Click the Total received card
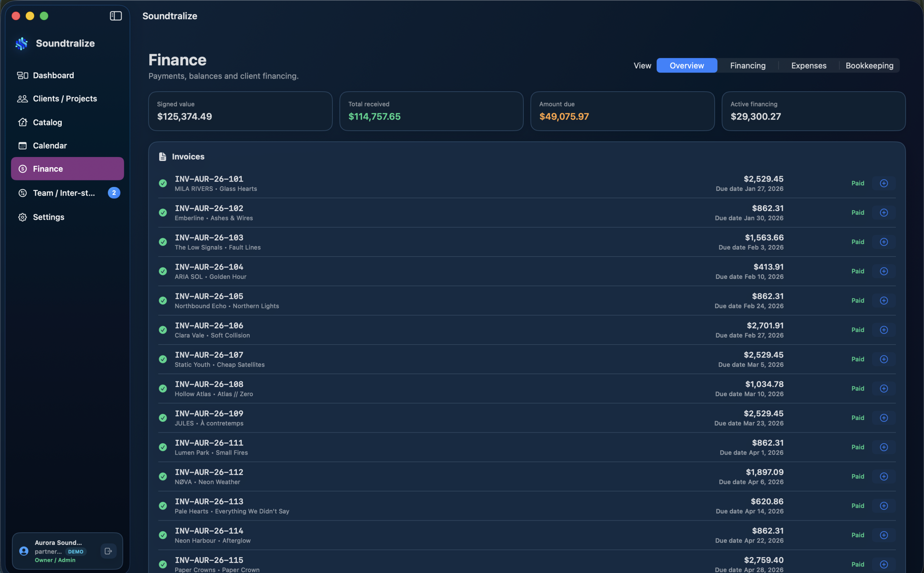This screenshot has width=924, height=573. pos(431,111)
